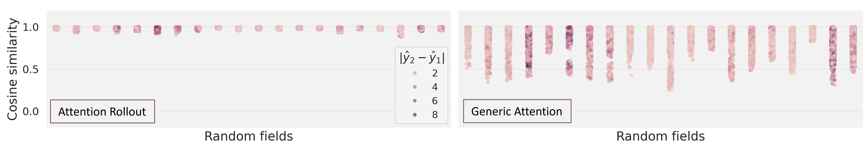868x148 pixels.
Task: Click the lowest-reaching strip in Generic Attention plot
Action: point(670,61)
